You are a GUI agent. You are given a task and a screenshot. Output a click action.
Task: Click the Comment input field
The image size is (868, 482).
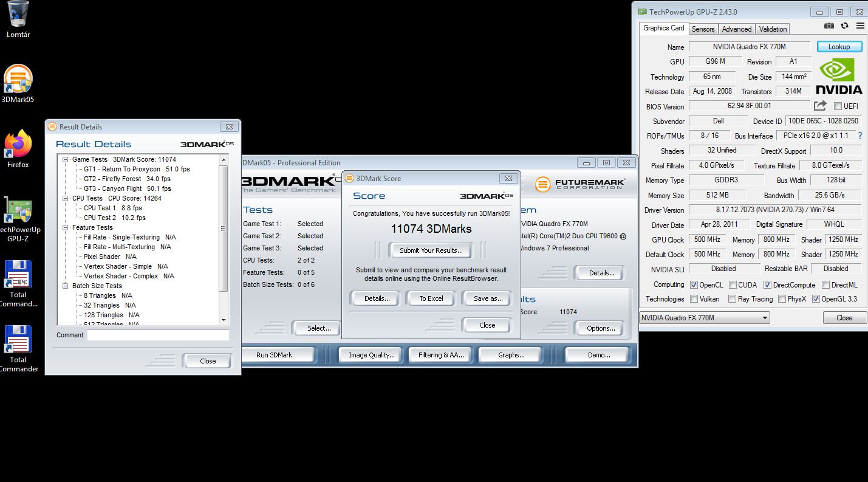click(x=158, y=335)
